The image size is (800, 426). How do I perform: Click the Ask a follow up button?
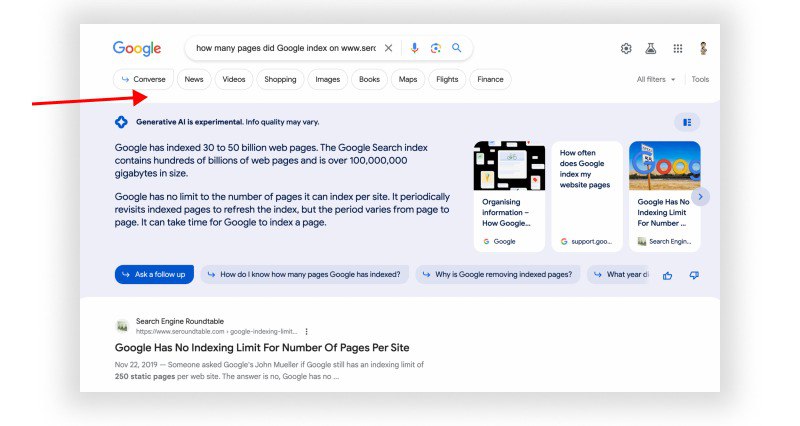click(x=154, y=274)
